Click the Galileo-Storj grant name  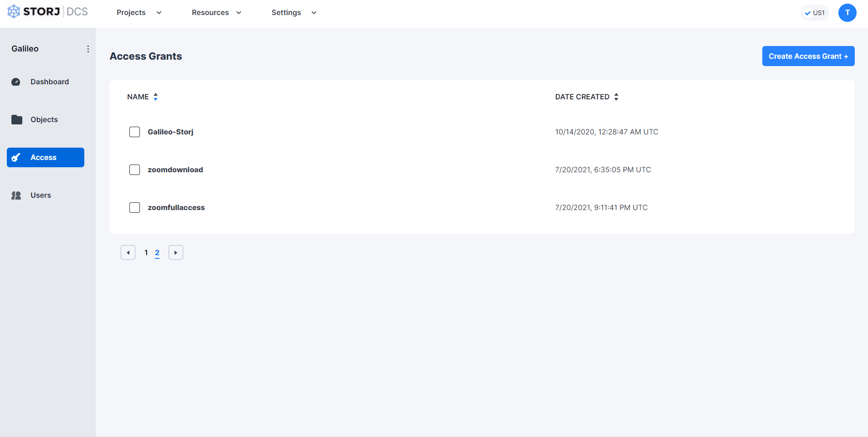pos(170,132)
